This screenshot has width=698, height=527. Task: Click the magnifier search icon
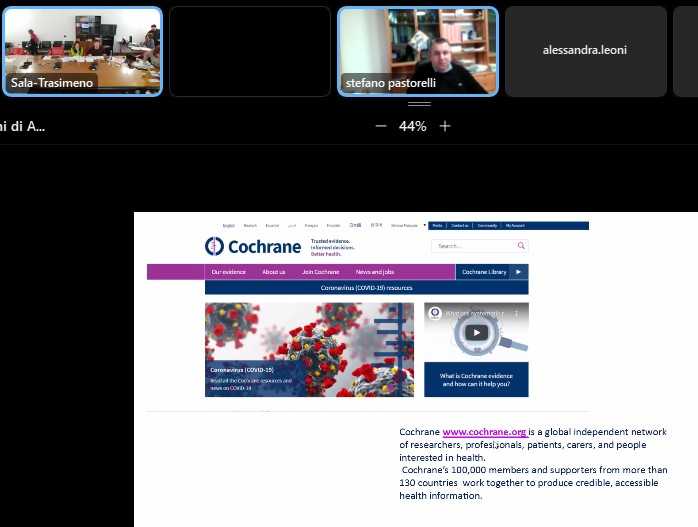[521, 246]
